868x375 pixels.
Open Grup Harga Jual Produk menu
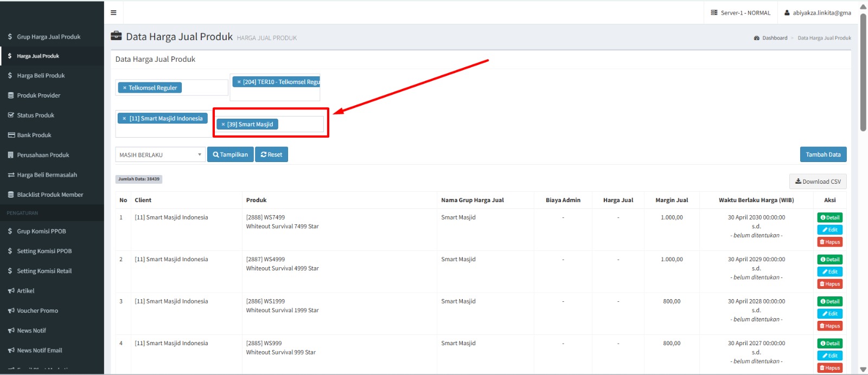click(x=48, y=37)
